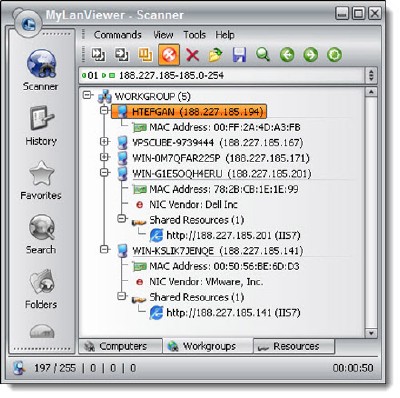Viewport: 400px width, 398px height.
Task: Click the open folder toolbar icon
Action: pos(216,55)
